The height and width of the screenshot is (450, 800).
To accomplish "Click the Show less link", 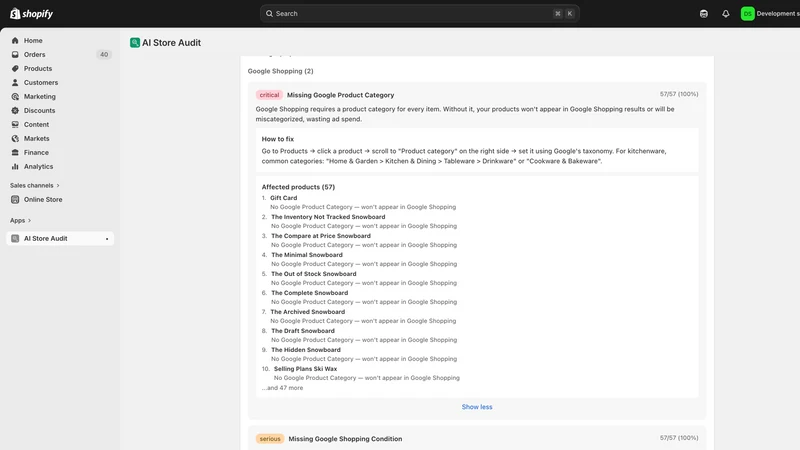I will 477,407.
